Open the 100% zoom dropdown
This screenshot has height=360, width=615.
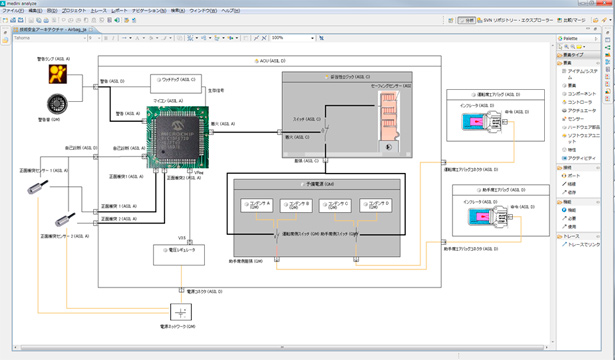pos(293,38)
